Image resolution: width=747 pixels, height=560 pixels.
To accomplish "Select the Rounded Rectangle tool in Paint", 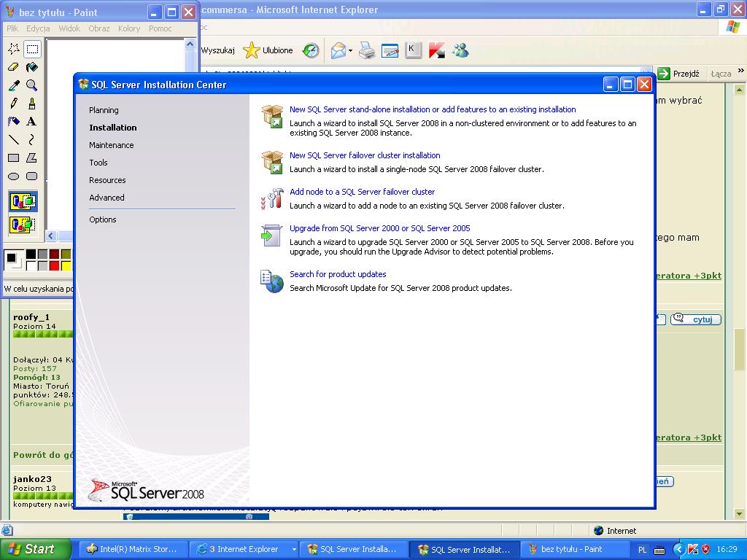I will pos(32,176).
